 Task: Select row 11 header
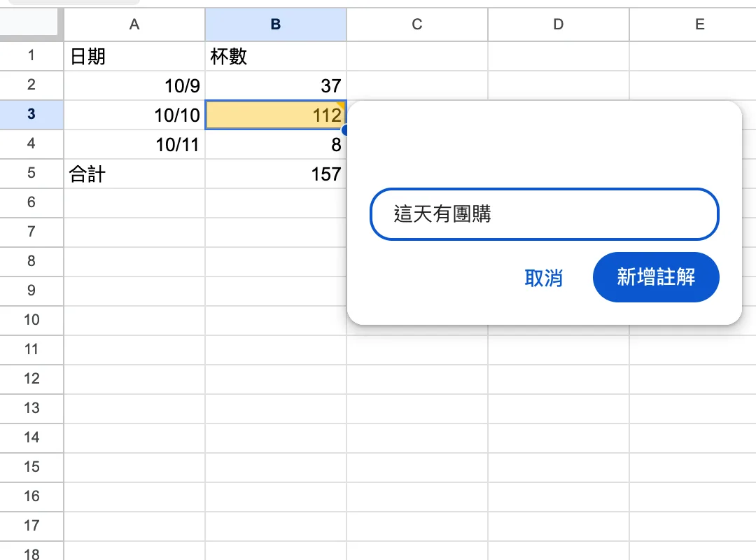(31, 350)
